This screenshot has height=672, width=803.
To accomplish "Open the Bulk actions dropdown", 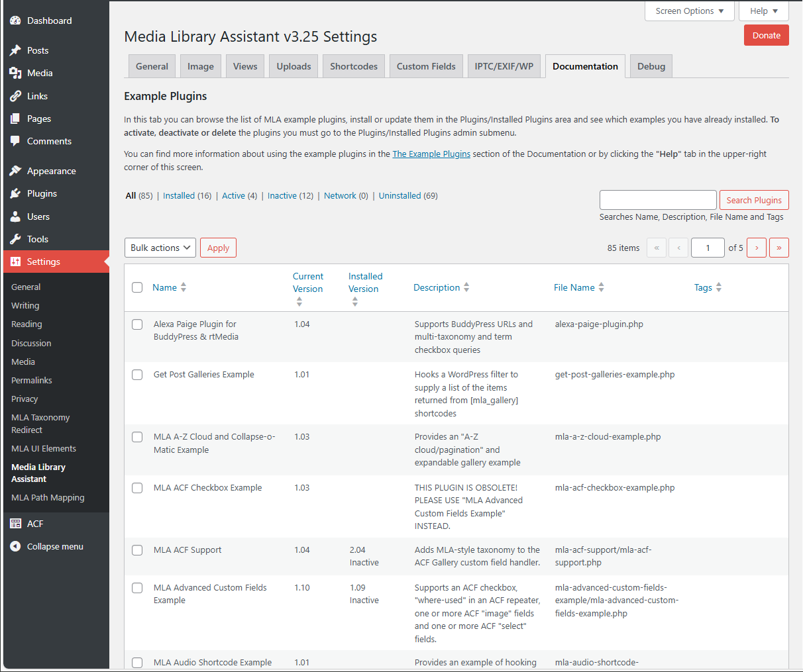I will point(160,248).
